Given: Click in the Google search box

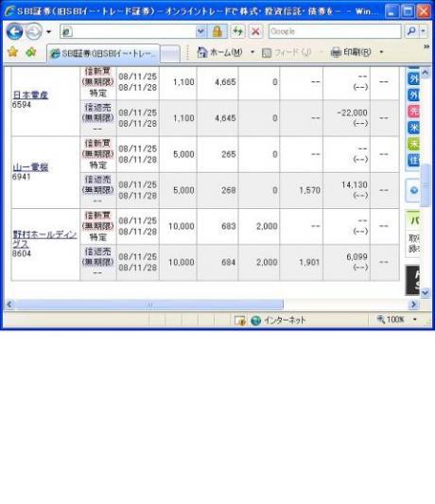Looking at the screenshot, I should point(335,31).
